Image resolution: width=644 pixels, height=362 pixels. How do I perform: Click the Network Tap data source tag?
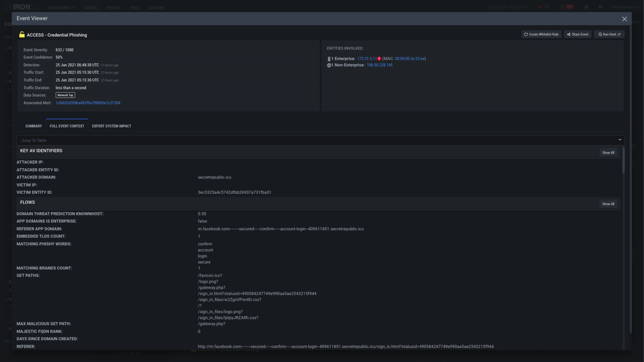pos(65,95)
